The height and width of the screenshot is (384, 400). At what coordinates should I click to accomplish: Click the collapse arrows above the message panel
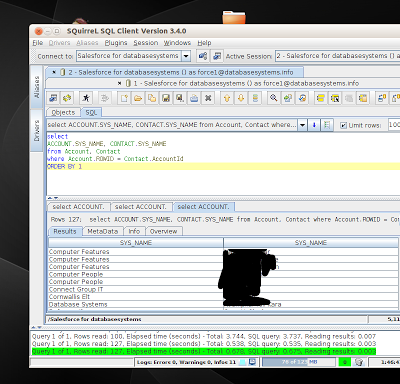pos(36,328)
